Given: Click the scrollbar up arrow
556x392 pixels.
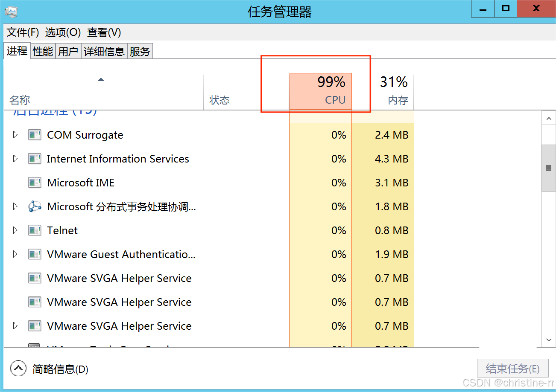Looking at the screenshot, I should [549, 118].
